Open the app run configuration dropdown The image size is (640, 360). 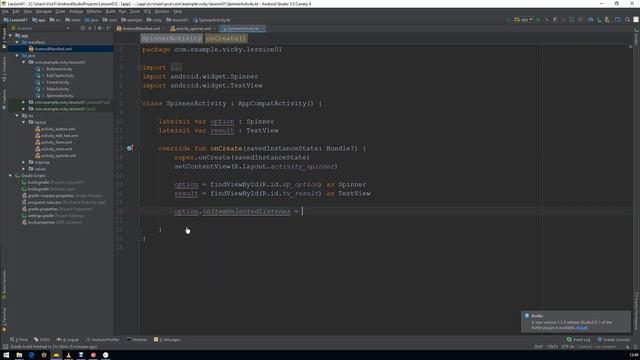coord(523,20)
